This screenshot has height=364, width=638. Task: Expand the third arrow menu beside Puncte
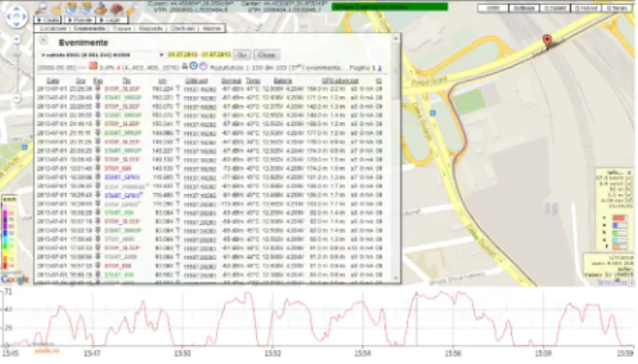(112, 20)
